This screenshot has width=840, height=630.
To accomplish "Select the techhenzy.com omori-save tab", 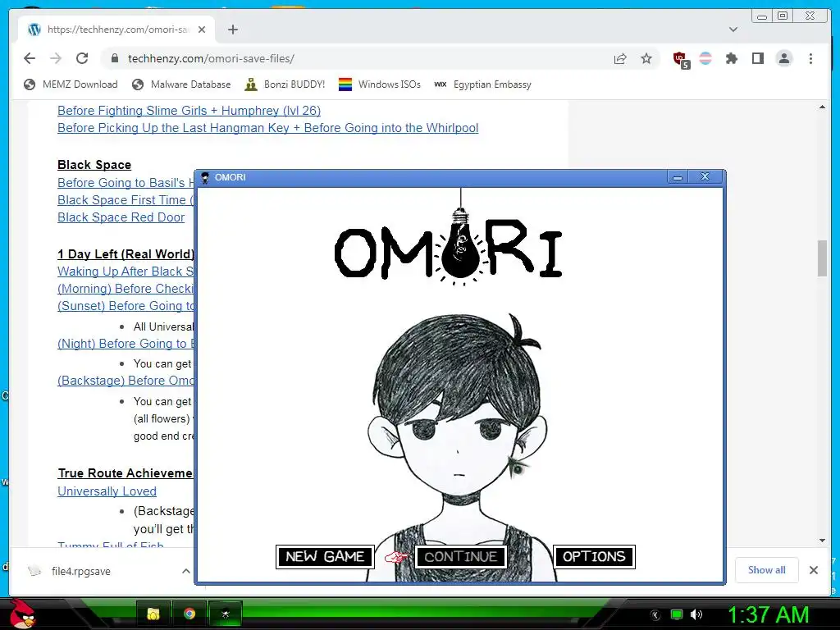I will pos(116,30).
